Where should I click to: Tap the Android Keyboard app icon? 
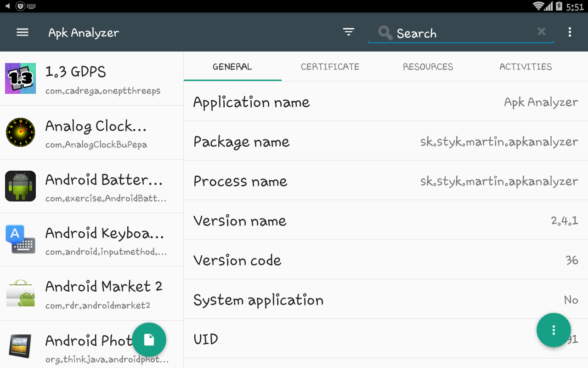[20, 239]
